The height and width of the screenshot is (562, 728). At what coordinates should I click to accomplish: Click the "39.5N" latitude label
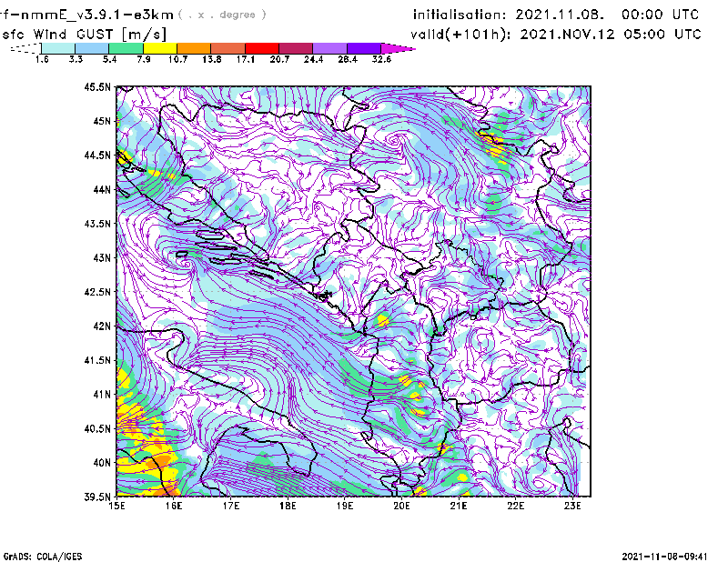tap(97, 497)
